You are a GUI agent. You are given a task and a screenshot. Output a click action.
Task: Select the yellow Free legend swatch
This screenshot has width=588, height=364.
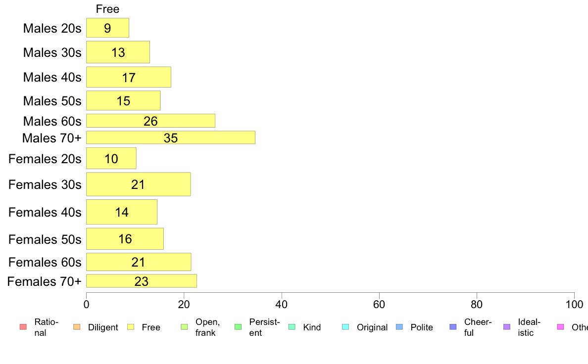pyautogui.click(x=131, y=327)
